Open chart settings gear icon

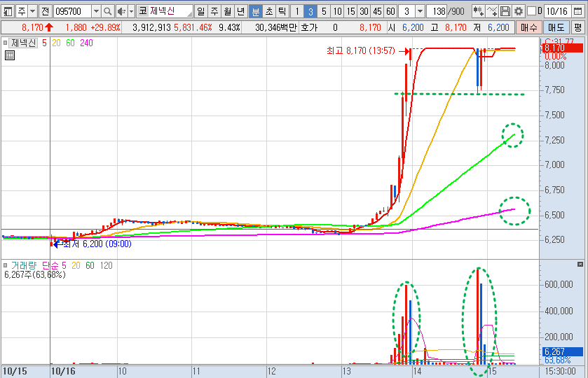tap(519, 11)
